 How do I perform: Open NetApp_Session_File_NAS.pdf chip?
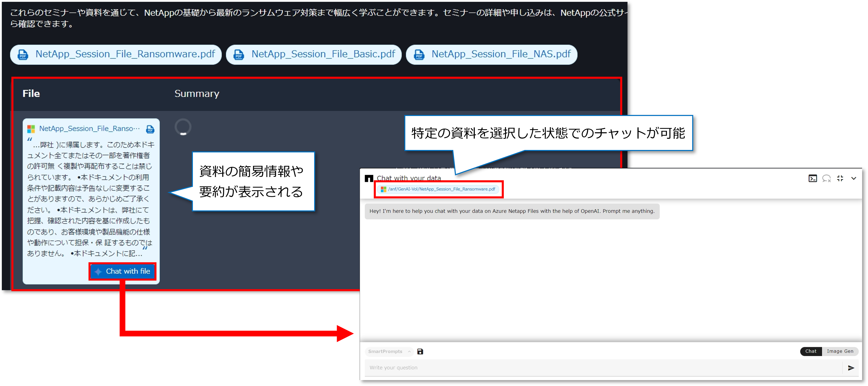point(491,54)
